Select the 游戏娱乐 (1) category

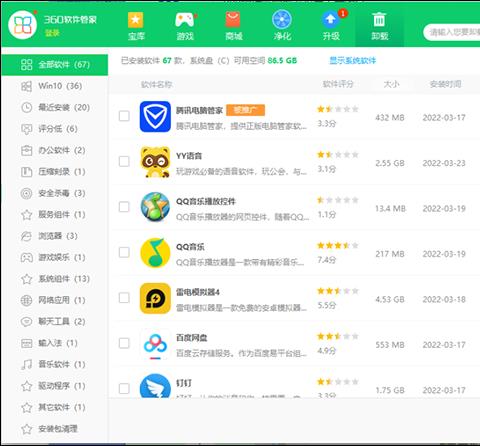pos(55,257)
